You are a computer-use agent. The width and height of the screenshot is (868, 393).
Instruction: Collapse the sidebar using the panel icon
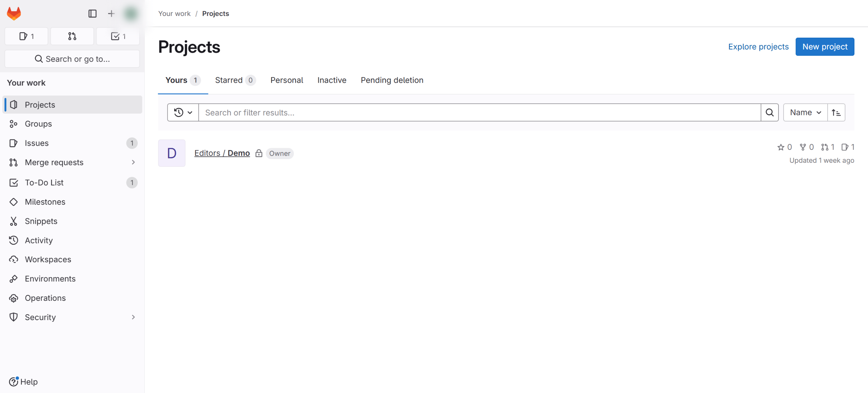pos(93,13)
